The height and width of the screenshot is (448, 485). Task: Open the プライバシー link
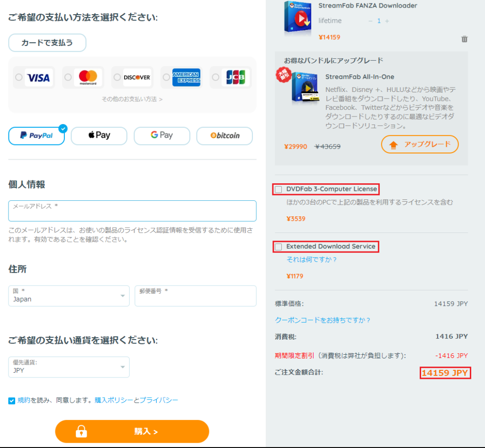pyautogui.click(x=159, y=400)
